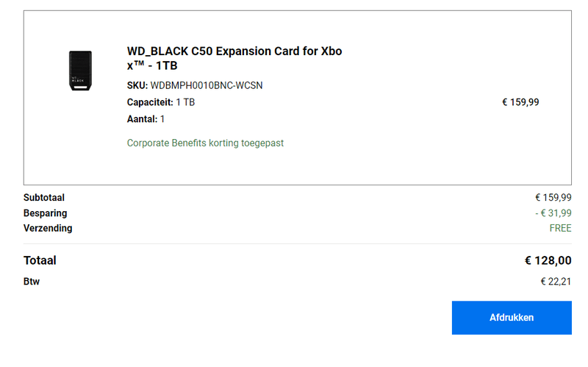Click the Besparing label
The width and height of the screenshot is (588, 367).
click(45, 213)
